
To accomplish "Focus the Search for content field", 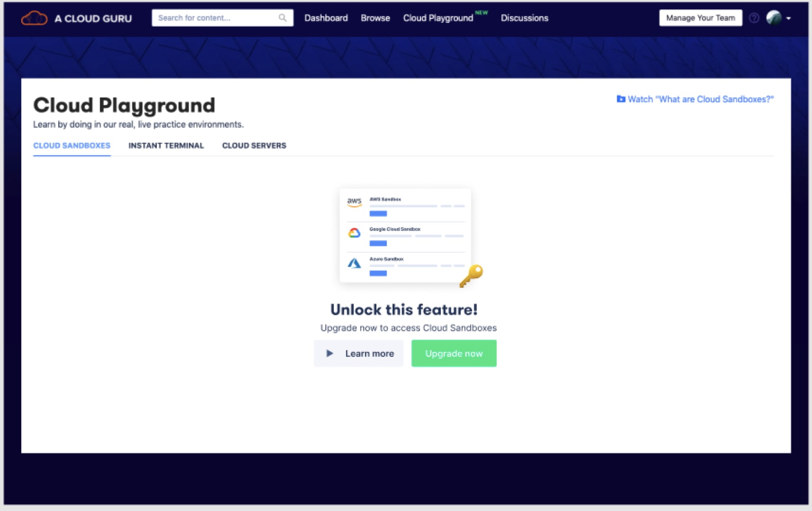I will tap(222, 18).
